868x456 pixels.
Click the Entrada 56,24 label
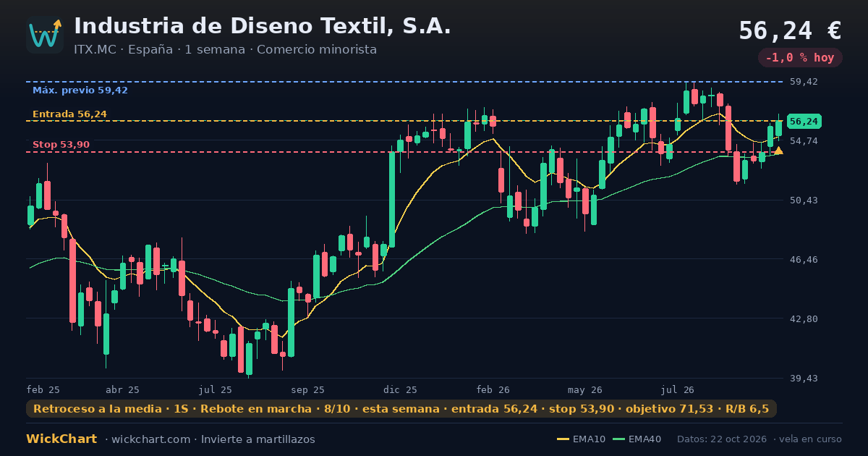pyautogui.click(x=69, y=114)
